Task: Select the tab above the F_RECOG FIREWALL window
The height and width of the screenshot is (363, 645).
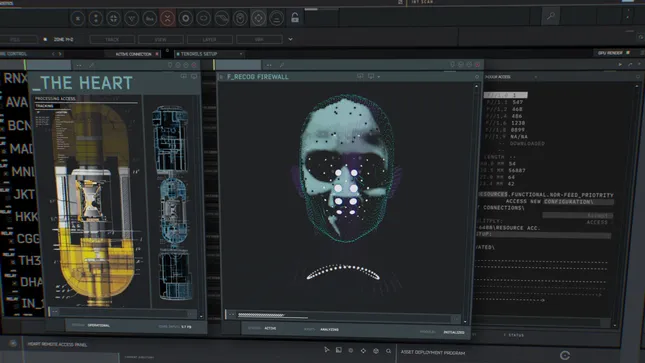Action: [238, 65]
